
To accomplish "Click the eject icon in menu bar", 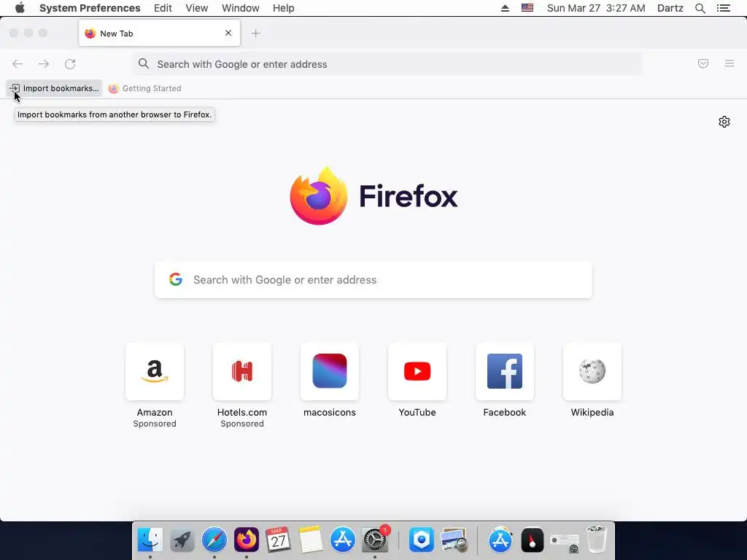I will [x=505, y=8].
